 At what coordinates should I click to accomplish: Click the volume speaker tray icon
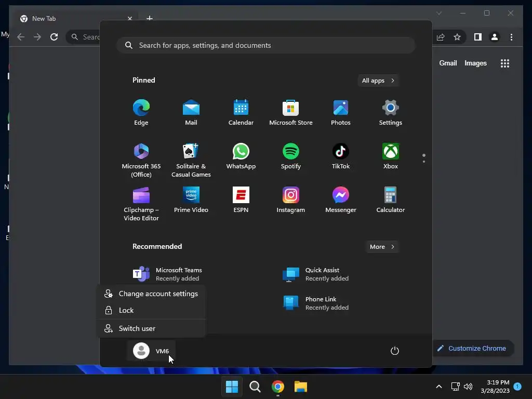point(468,387)
